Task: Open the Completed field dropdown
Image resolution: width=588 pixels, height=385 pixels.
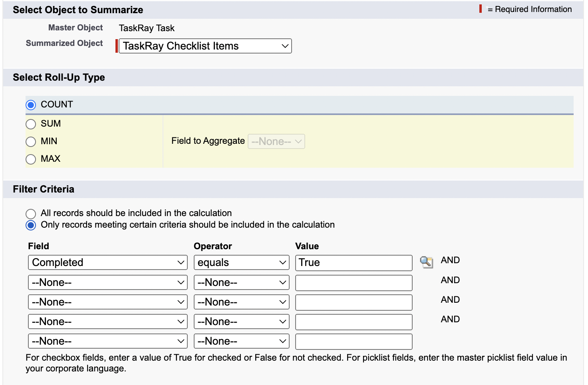Action: (x=108, y=262)
